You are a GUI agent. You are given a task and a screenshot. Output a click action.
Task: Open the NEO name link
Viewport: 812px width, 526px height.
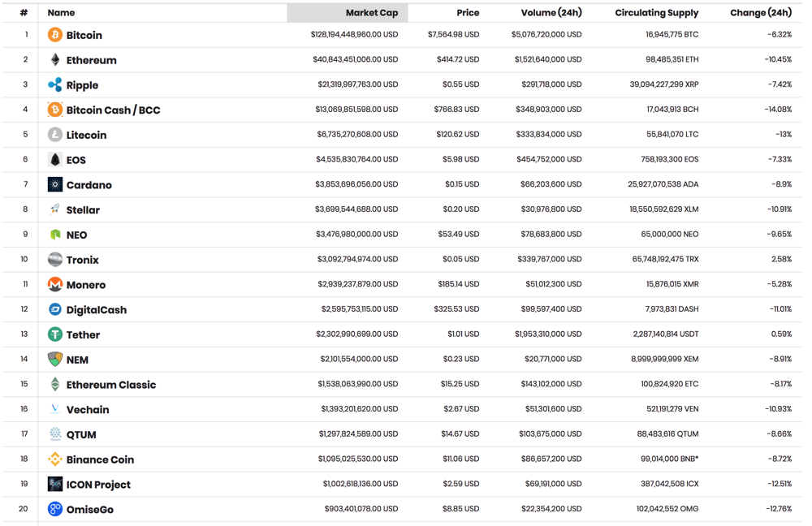coord(76,235)
